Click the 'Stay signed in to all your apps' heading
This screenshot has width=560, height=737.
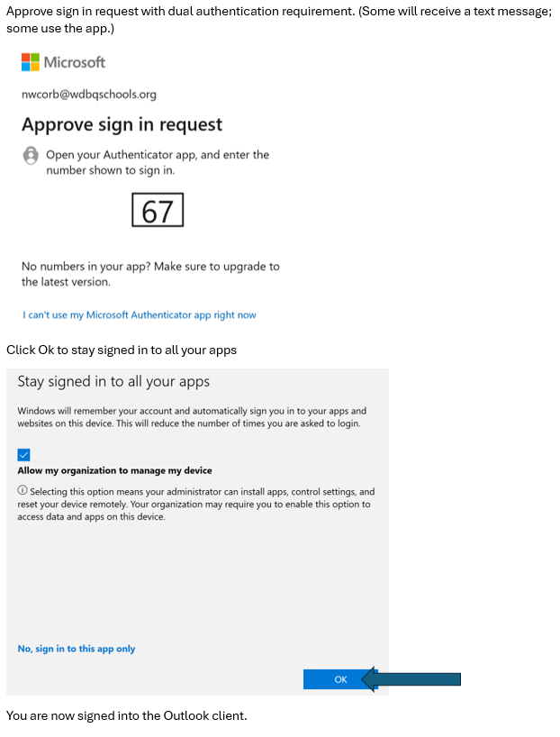113,382
